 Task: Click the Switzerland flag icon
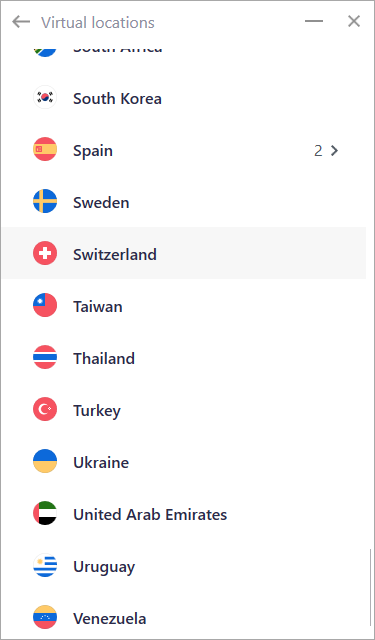45,253
